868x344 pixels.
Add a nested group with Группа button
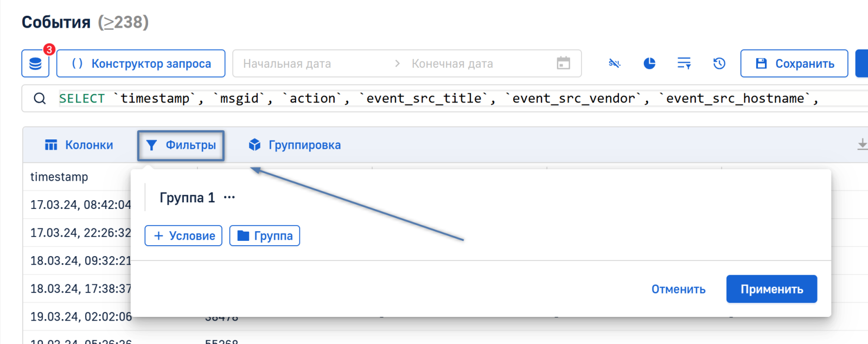point(265,235)
